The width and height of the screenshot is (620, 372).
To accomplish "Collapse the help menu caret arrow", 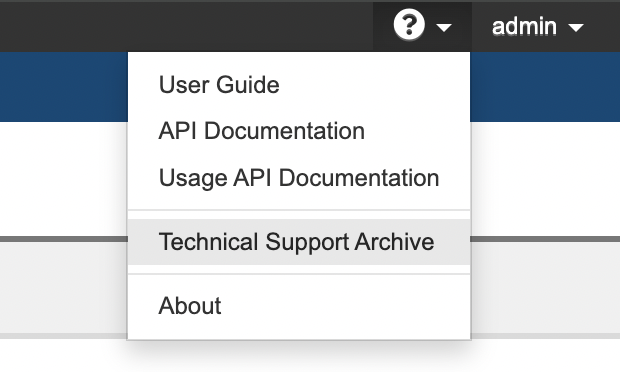I will point(444,28).
